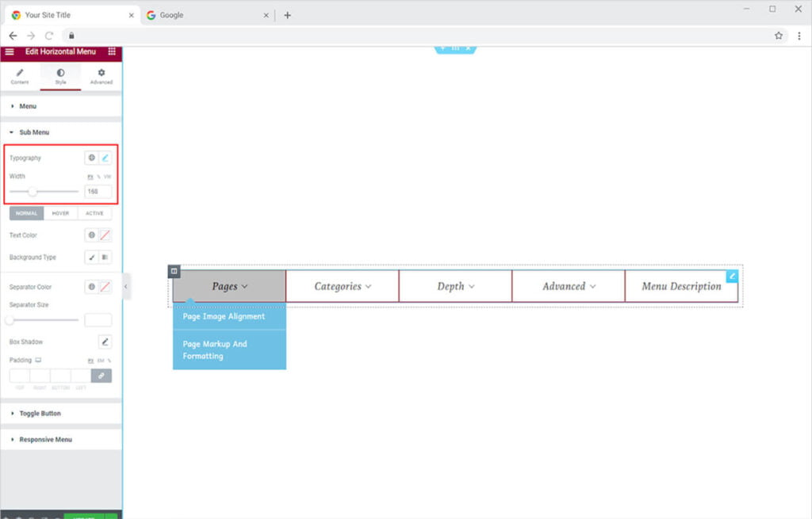
Task: Open Box Shadow edit pencil icon
Action: point(105,342)
